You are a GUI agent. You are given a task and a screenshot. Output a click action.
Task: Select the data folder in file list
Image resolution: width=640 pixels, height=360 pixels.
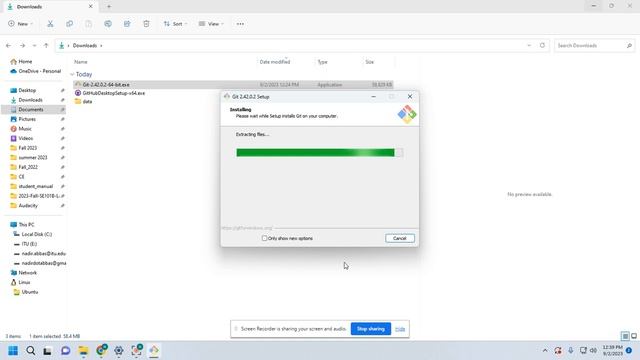(x=87, y=102)
